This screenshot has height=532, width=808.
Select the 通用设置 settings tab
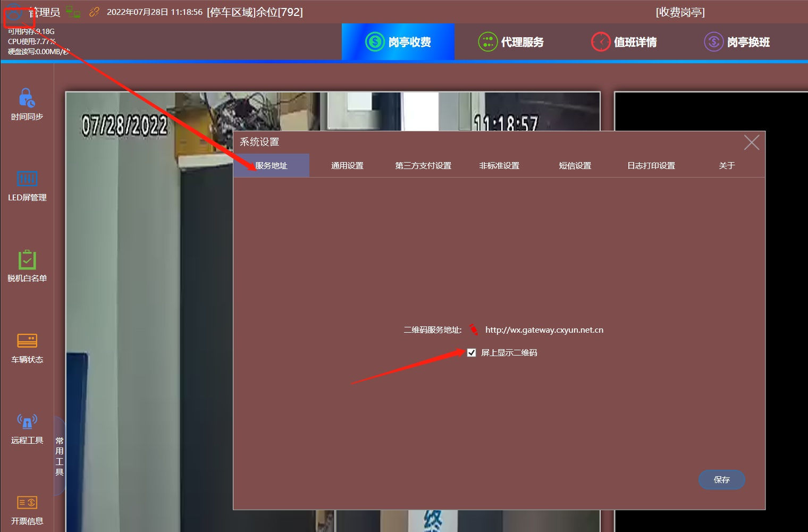coord(347,165)
